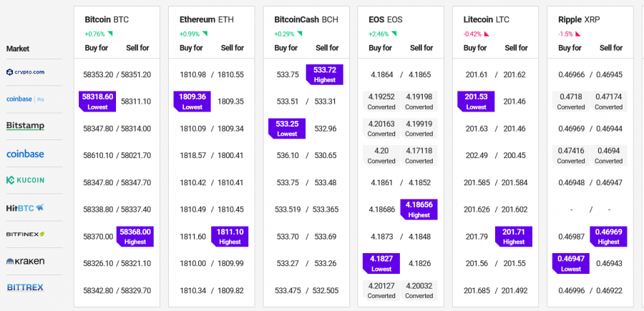644x311 pixels.
Task: Click the coinbase market logo
Action: click(x=25, y=154)
